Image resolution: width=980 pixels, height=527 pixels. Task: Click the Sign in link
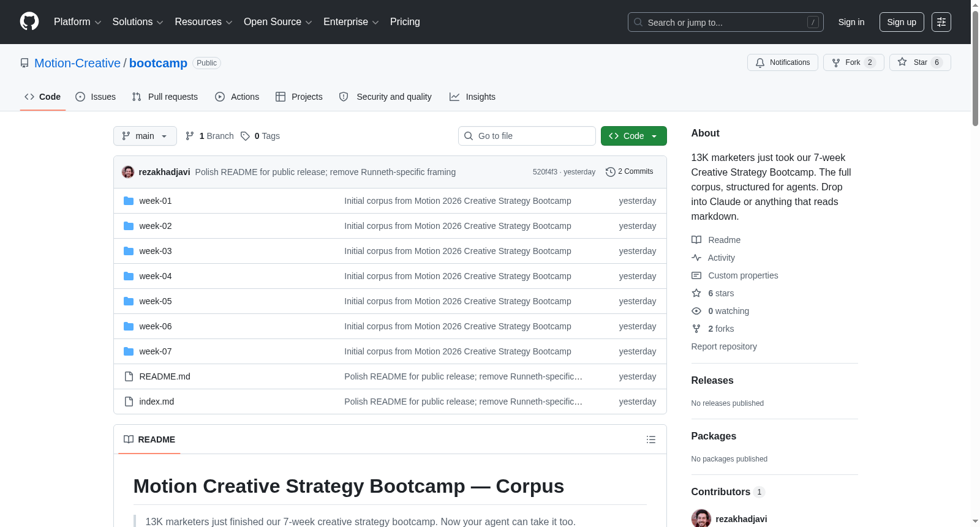[x=851, y=22]
